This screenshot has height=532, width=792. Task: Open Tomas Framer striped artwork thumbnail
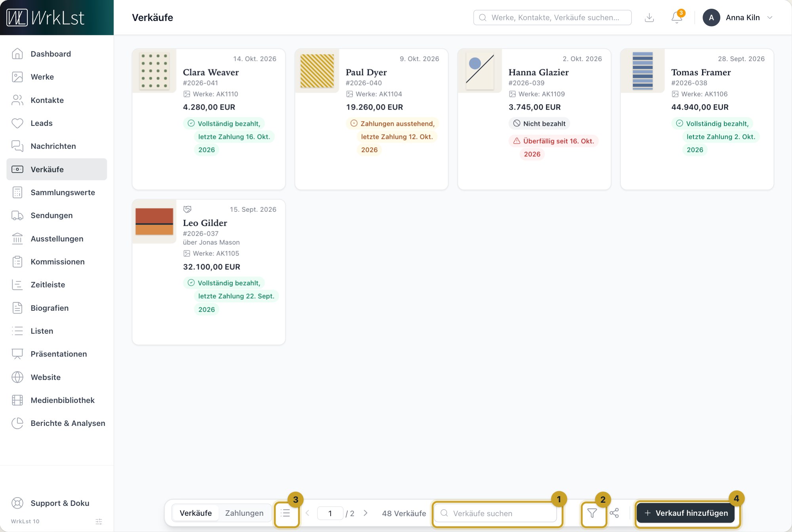click(643, 71)
